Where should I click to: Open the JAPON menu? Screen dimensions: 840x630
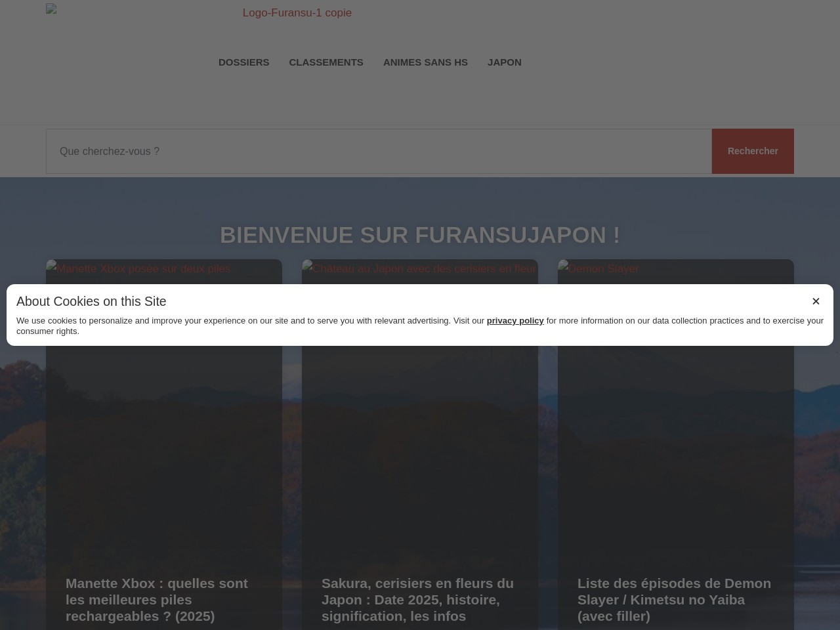(x=505, y=62)
